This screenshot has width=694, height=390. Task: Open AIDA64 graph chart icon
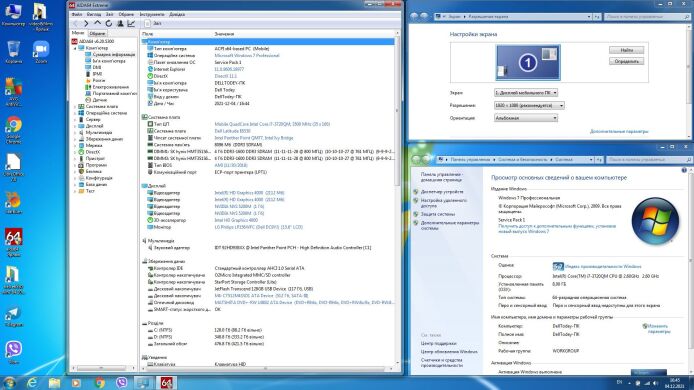click(x=131, y=23)
